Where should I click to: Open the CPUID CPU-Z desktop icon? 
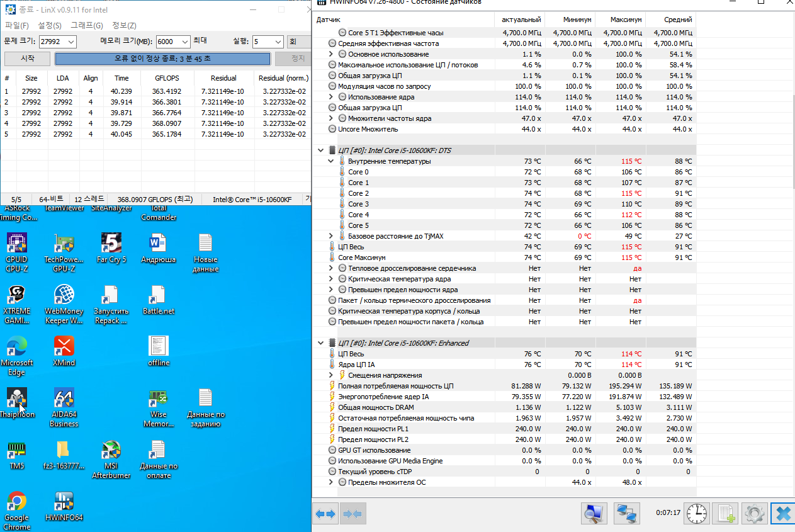pos(16,252)
